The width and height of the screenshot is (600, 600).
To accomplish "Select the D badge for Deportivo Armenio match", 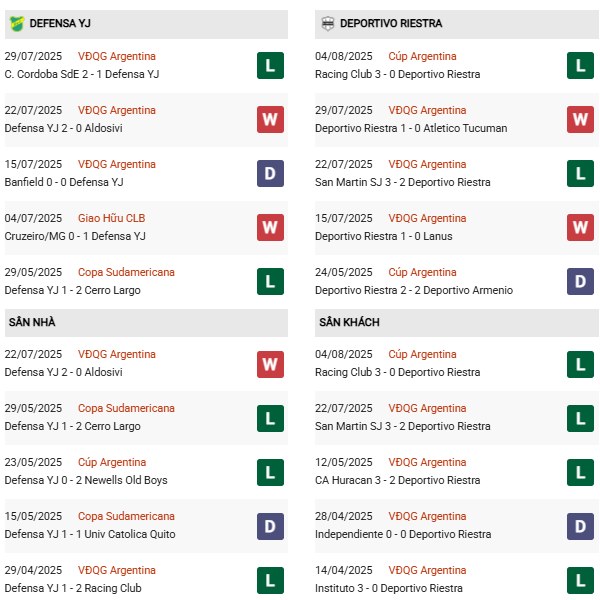I will [x=580, y=282].
